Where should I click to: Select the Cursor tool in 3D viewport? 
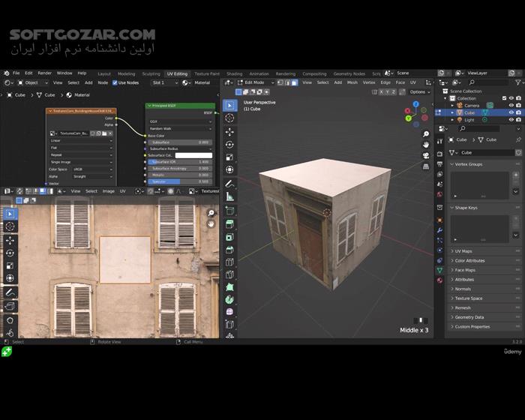[x=229, y=118]
